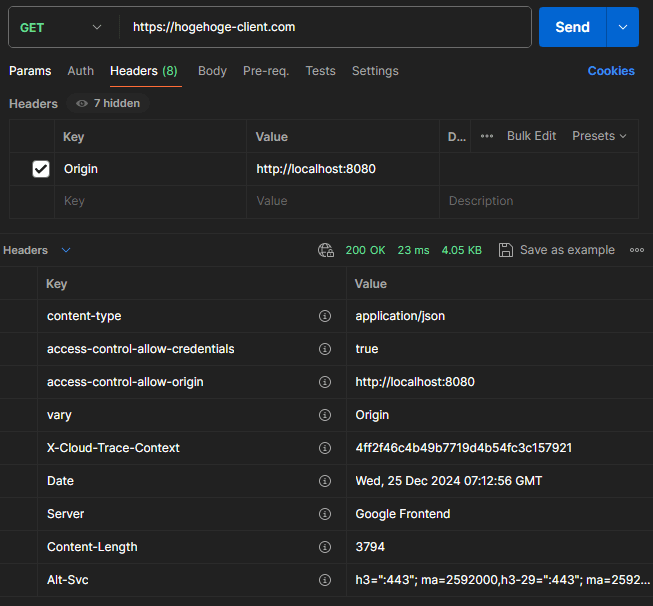Click the access-control-allow-origin key
Image resolution: width=653 pixels, height=606 pixels.
tap(125, 382)
